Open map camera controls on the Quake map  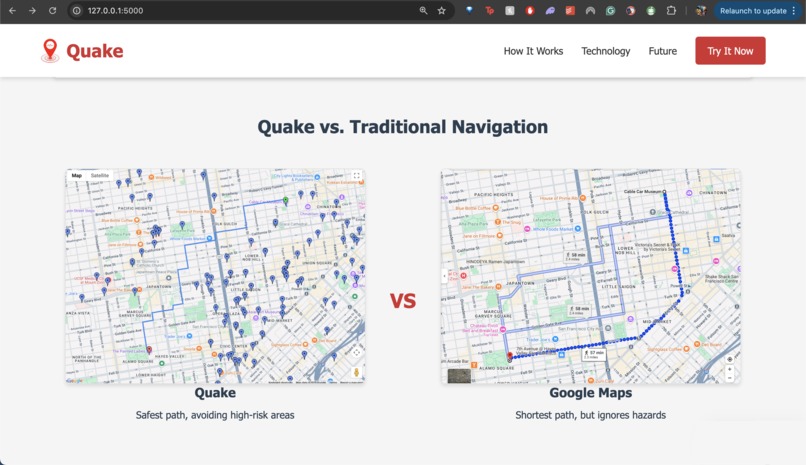pos(356,352)
